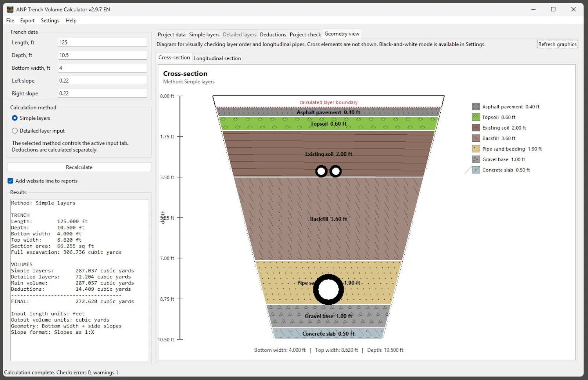This screenshot has width=588, height=380.
Task: Click the Left slope input field
Action: (x=103, y=80)
